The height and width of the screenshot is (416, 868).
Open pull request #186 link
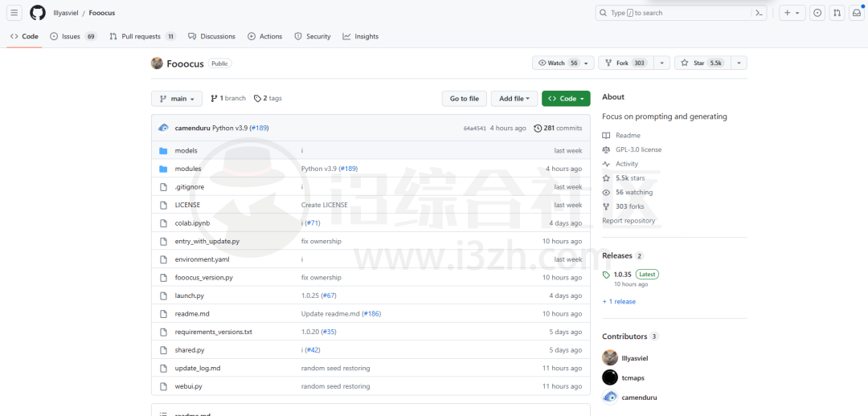click(371, 314)
